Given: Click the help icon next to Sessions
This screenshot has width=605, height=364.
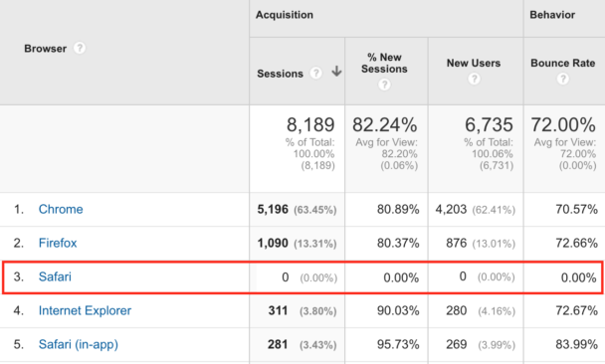Looking at the screenshot, I should tap(315, 73).
